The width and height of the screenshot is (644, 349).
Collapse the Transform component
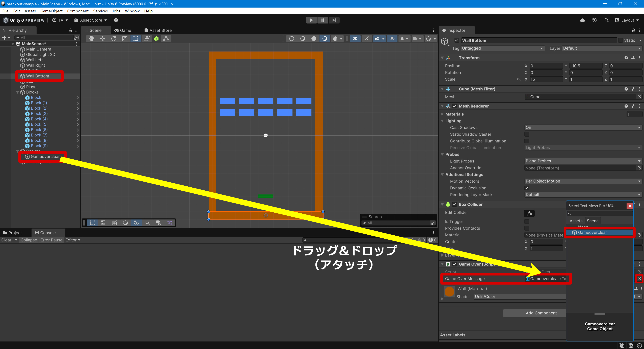click(x=442, y=58)
